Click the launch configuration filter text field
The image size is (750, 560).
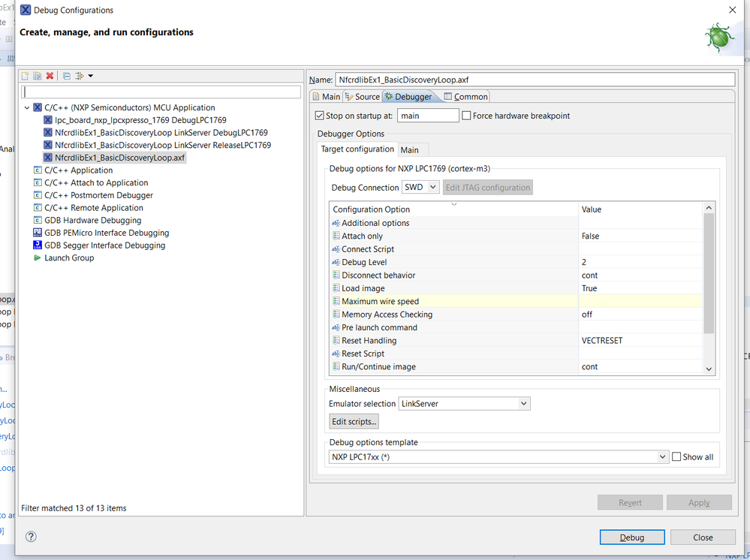(161, 92)
